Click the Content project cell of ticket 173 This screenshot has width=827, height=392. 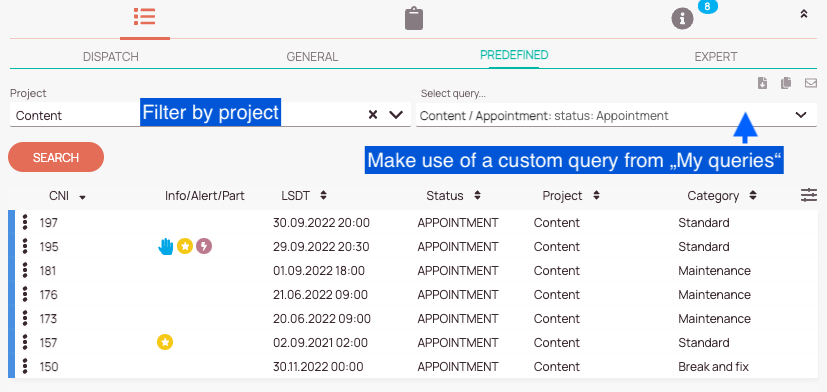pos(556,319)
